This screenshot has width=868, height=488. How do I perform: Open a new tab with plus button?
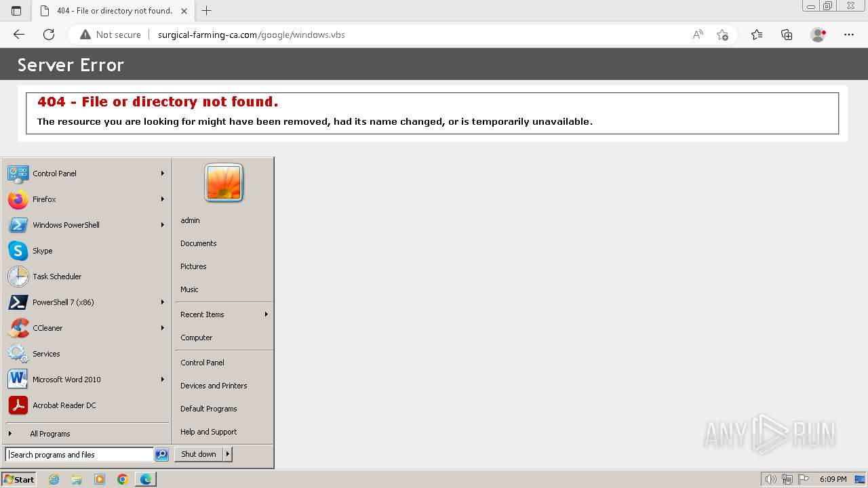(x=207, y=11)
